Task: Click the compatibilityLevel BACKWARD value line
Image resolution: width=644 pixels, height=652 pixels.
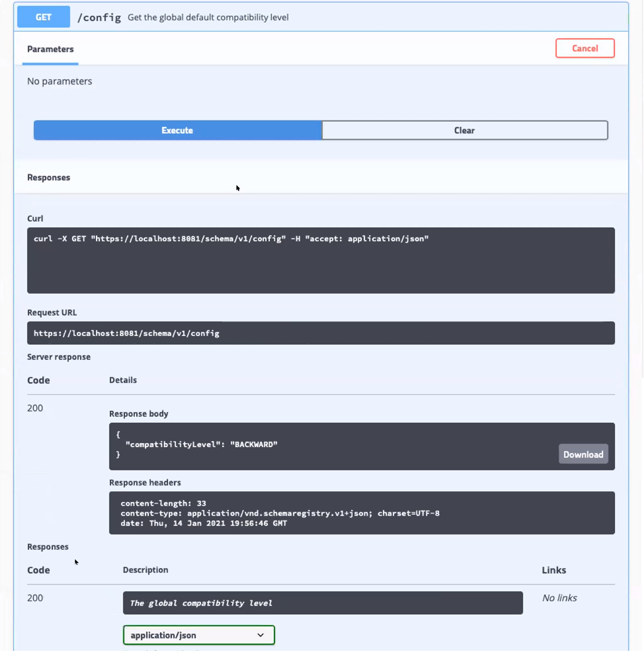Action: coord(201,445)
